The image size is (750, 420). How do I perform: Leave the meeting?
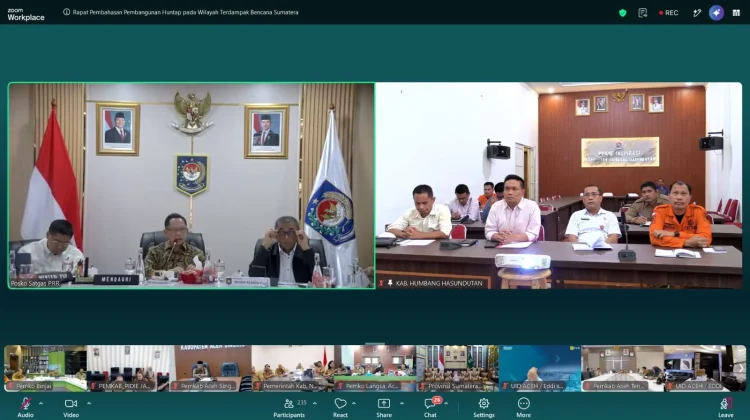coord(726,407)
